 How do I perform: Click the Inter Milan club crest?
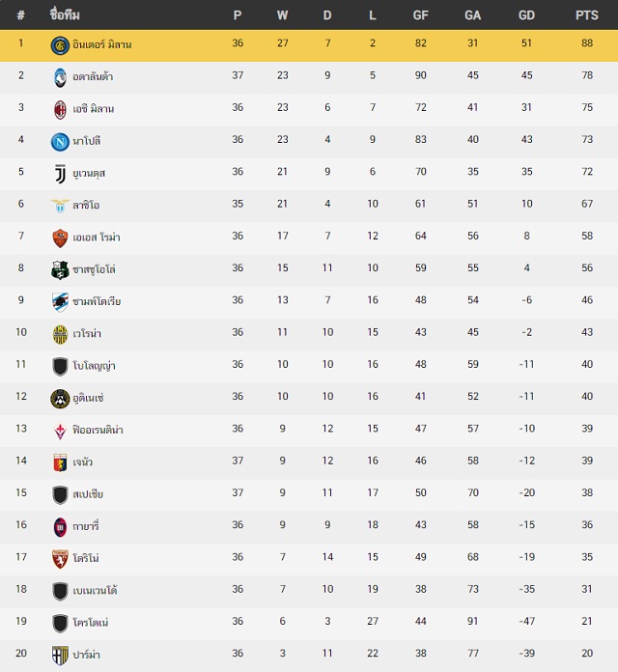[x=60, y=45]
